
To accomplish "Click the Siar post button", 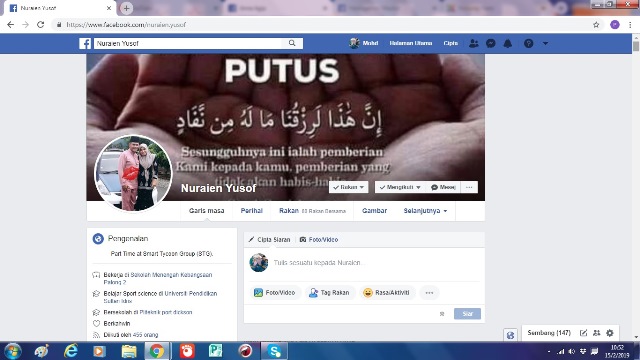I will point(467,313).
